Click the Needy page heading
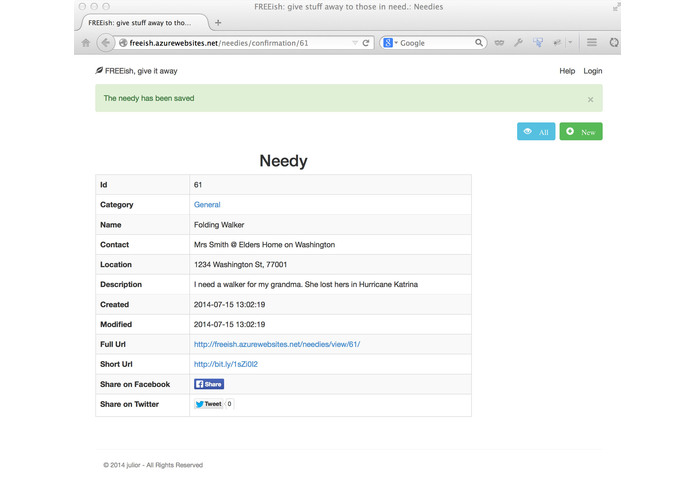This screenshot has width=695, height=494. (x=283, y=161)
